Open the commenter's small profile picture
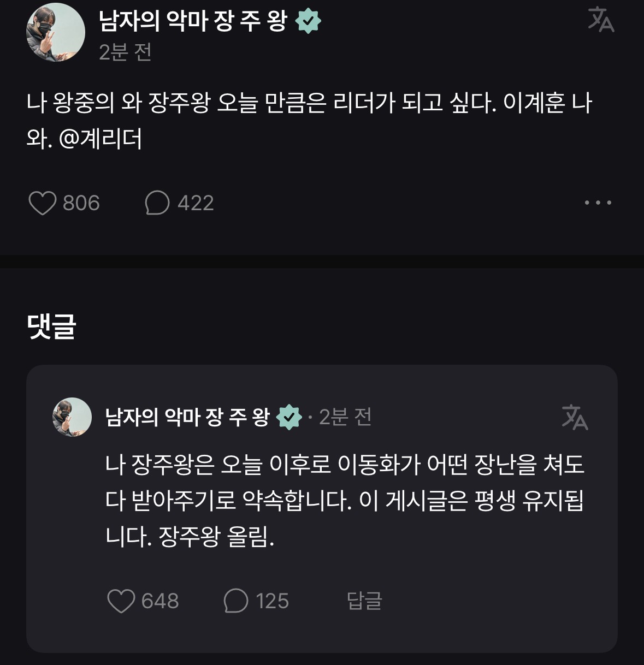644x665 pixels. [x=72, y=417]
